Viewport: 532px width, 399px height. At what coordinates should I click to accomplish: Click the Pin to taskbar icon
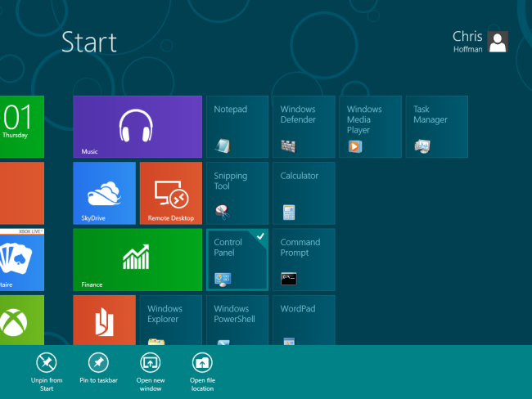coord(98,362)
